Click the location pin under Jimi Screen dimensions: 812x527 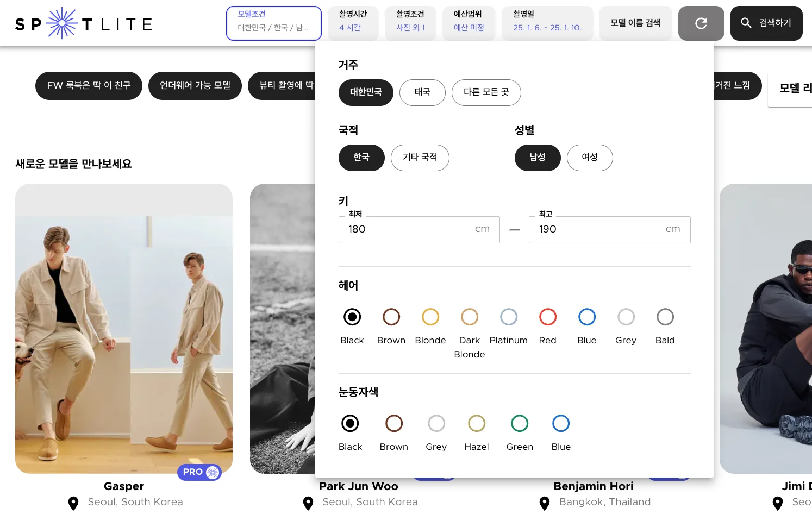tap(778, 503)
